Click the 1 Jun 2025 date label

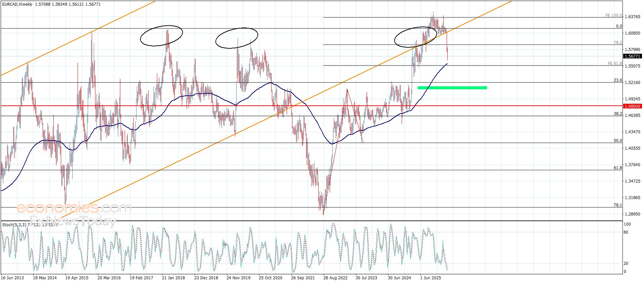point(431,278)
